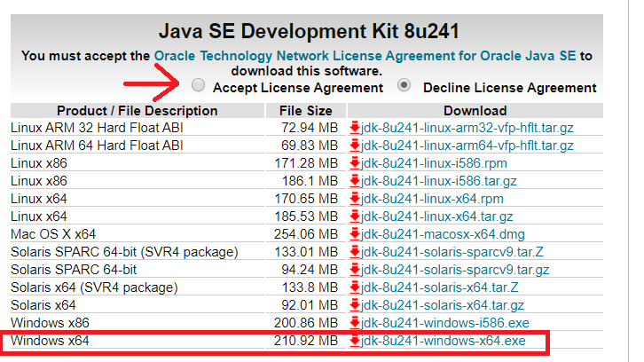Click the download arrow icon for Windows x86
Viewport: 644px width, 362px height.
355,323
